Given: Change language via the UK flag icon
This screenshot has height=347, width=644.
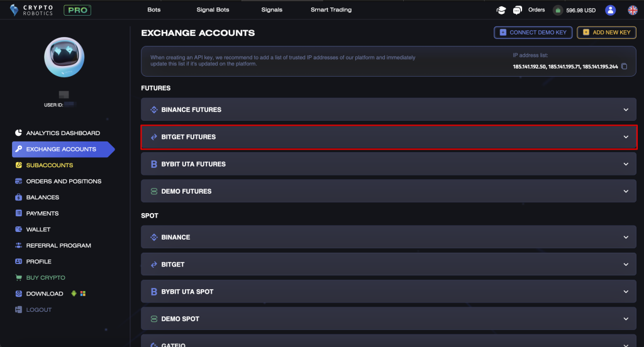Looking at the screenshot, I should (633, 10).
